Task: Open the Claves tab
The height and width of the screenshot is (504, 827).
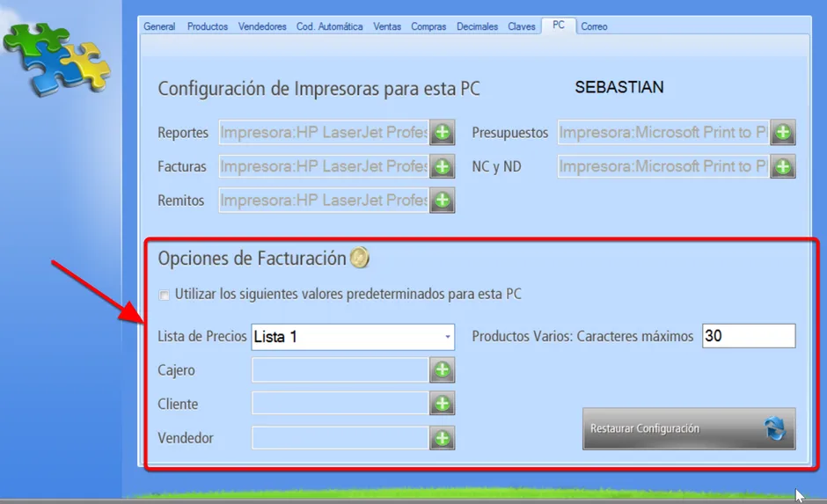Action: pyautogui.click(x=522, y=26)
